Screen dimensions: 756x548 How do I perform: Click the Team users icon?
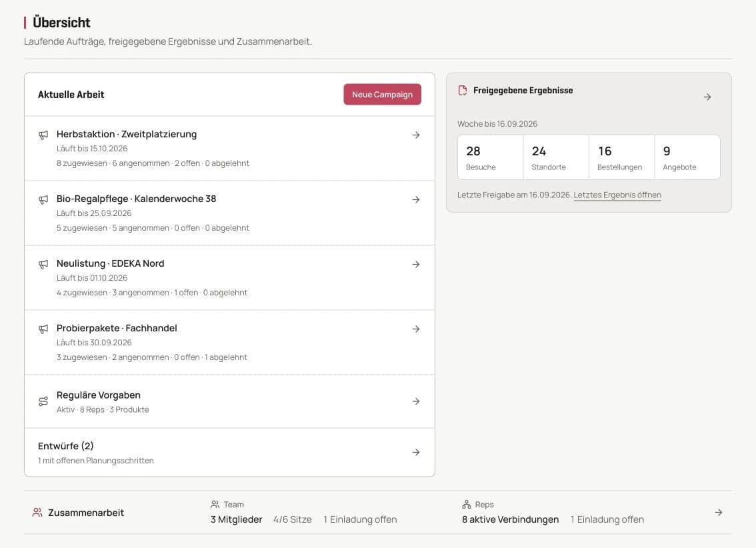[x=215, y=504]
